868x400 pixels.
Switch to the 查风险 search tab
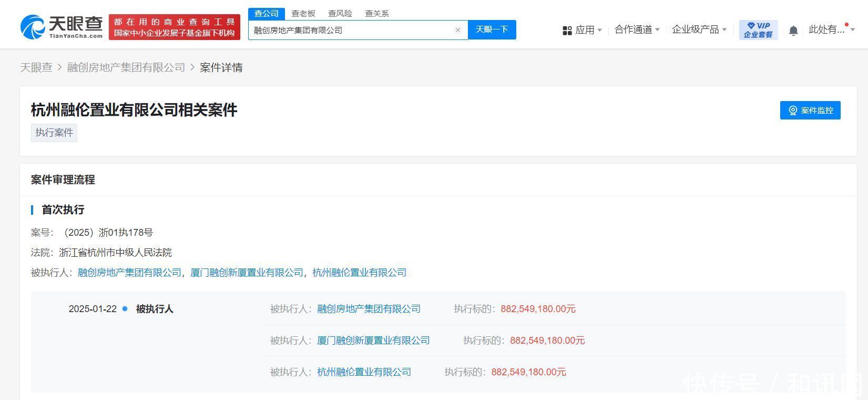point(340,13)
